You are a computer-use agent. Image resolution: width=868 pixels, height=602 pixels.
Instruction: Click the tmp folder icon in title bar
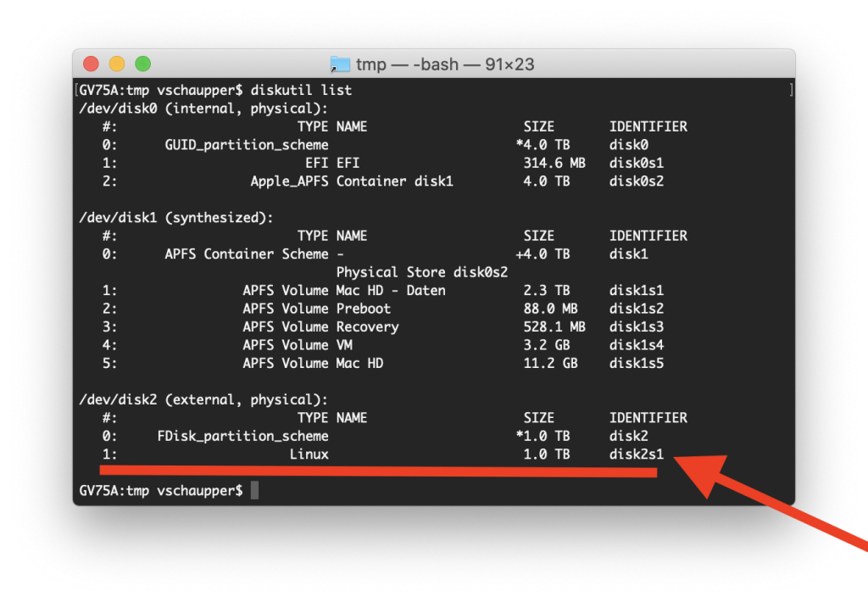click(x=340, y=64)
